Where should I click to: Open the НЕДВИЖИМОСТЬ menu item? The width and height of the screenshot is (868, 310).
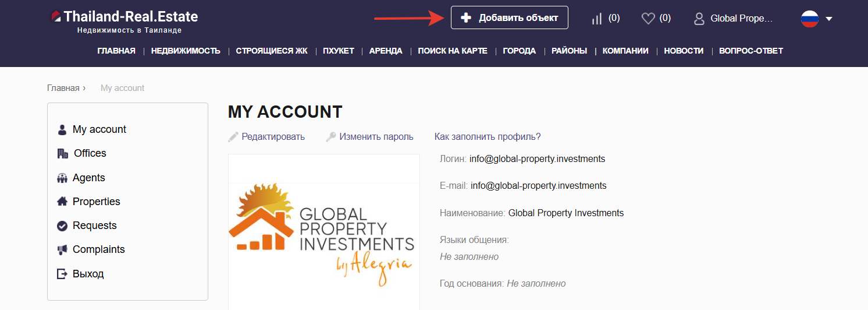point(186,51)
